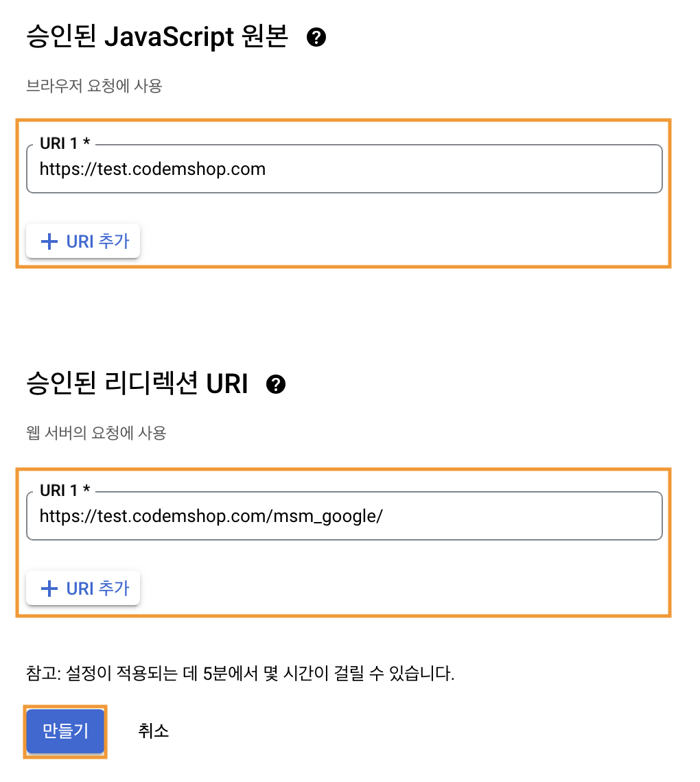
Task: Click the asterisk on redirect URI 1 label
Action: 86,488
